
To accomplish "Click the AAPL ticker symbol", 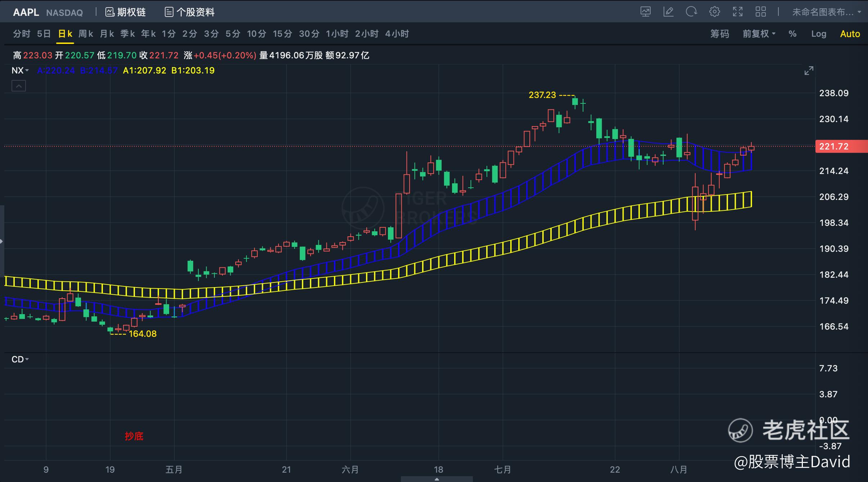I will point(26,12).
